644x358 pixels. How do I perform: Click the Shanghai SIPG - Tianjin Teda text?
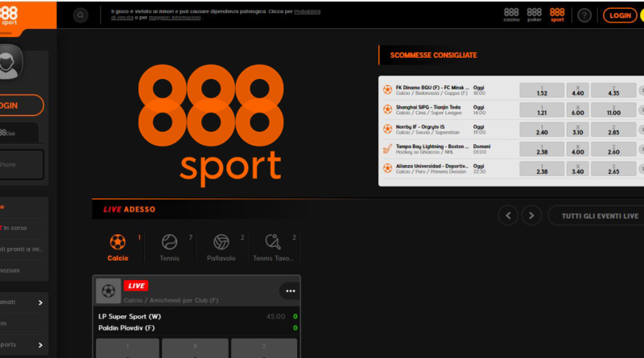click(x=428, y=107)
